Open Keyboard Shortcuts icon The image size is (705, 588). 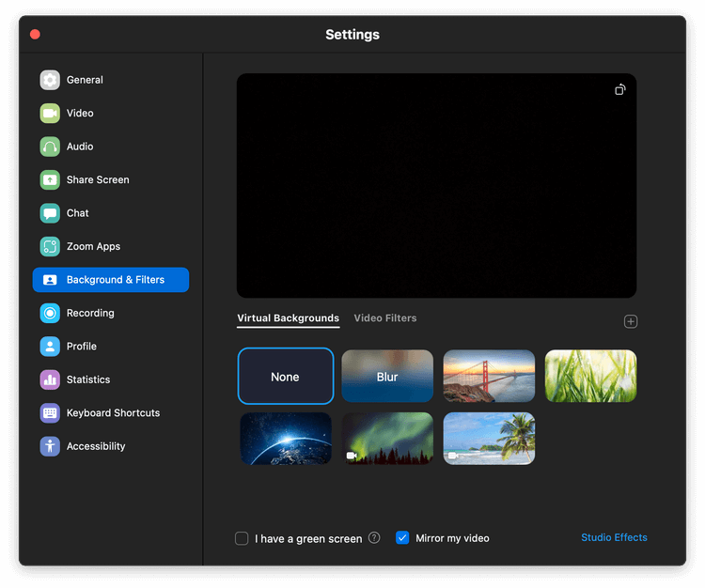[x=50, y=413]
